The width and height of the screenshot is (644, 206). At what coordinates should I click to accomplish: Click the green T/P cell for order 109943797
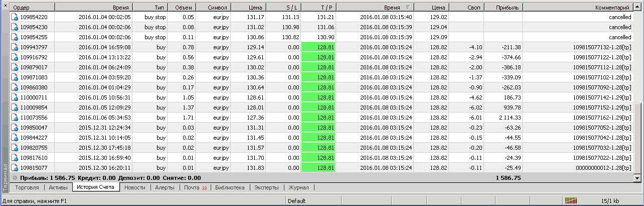pyautogui.click(x=318, y=47)
